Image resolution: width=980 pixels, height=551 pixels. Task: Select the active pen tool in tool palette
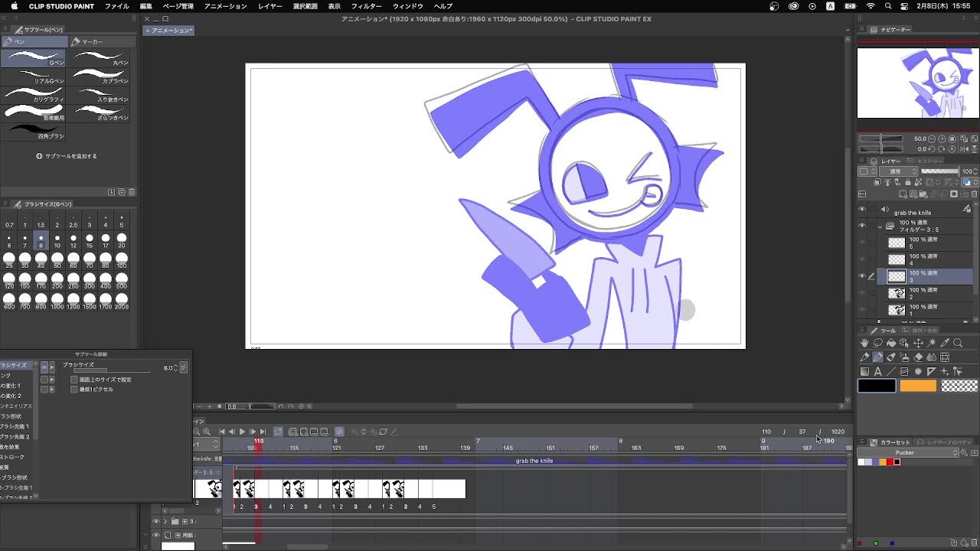[x=878, y=357]
